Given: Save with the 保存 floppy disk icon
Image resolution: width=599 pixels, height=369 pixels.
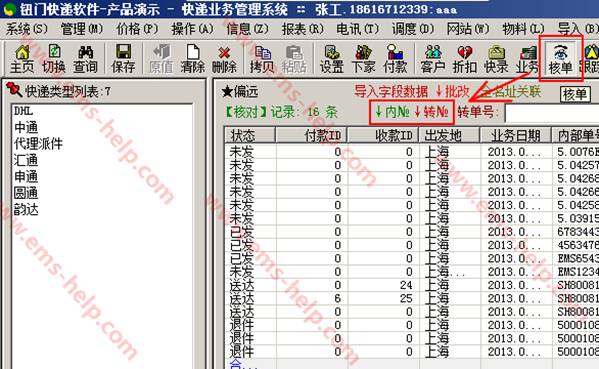Looking at the screenshot, I should (123, 59).
